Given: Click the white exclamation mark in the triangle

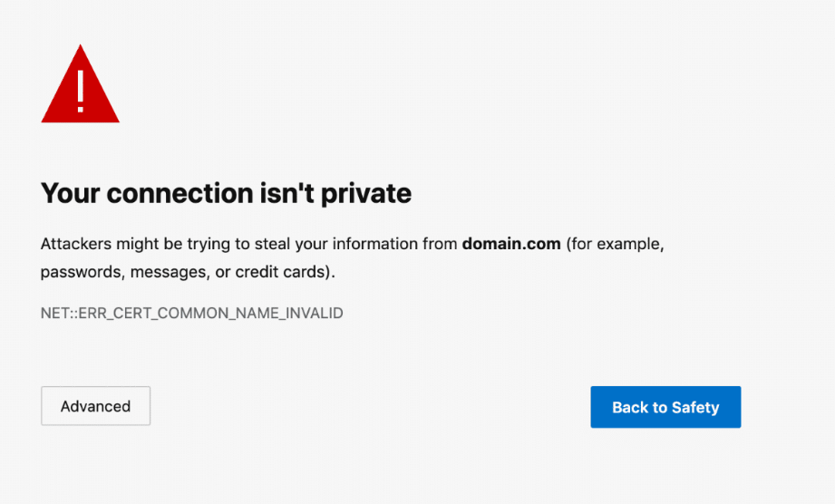Looking at the screenshot, I should point(81,89).
